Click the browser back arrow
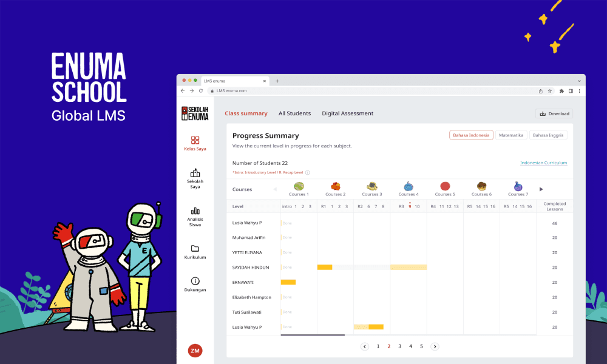This screenshot has height=364, width=607. 183,90
